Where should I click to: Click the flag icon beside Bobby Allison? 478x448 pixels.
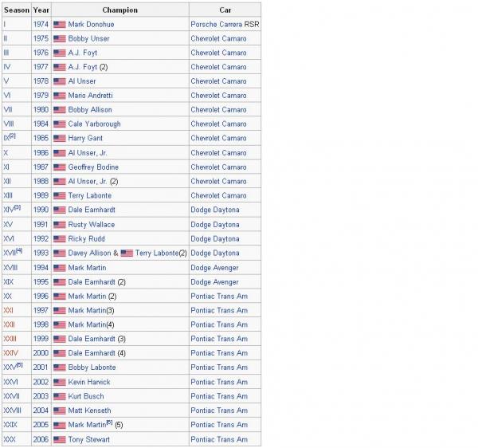tap(60, 110)
